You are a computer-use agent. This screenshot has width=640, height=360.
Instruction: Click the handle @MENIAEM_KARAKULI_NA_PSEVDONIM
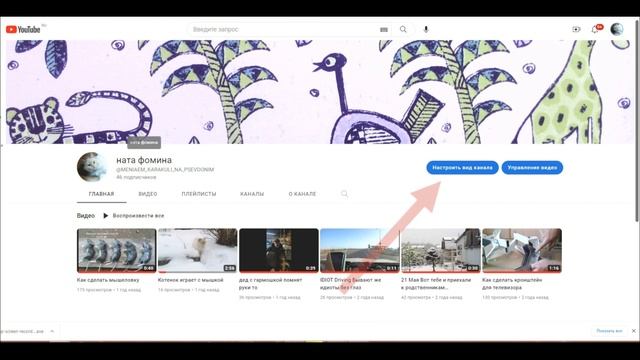[165, 169]
